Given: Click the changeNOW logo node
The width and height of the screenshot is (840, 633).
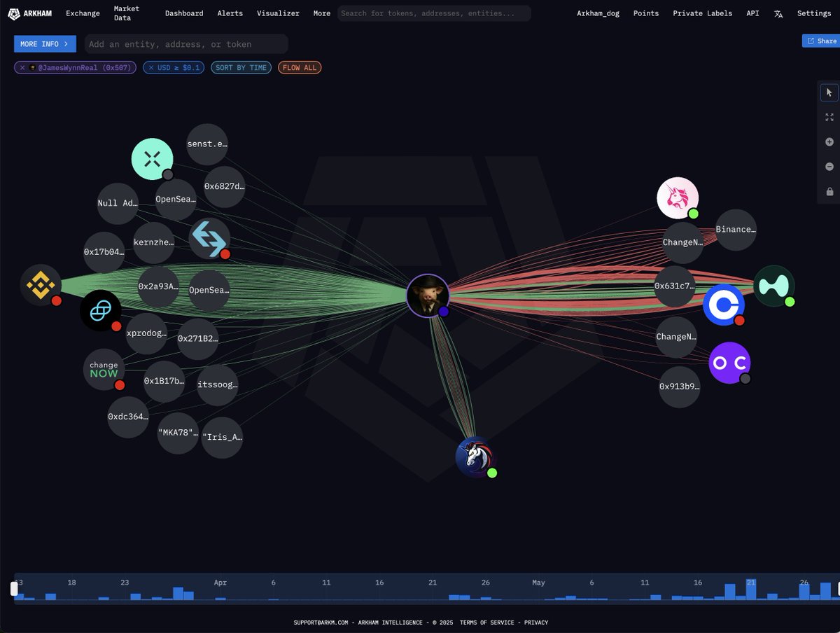Looking at the screenshot, I should click(x=104, y=369).
